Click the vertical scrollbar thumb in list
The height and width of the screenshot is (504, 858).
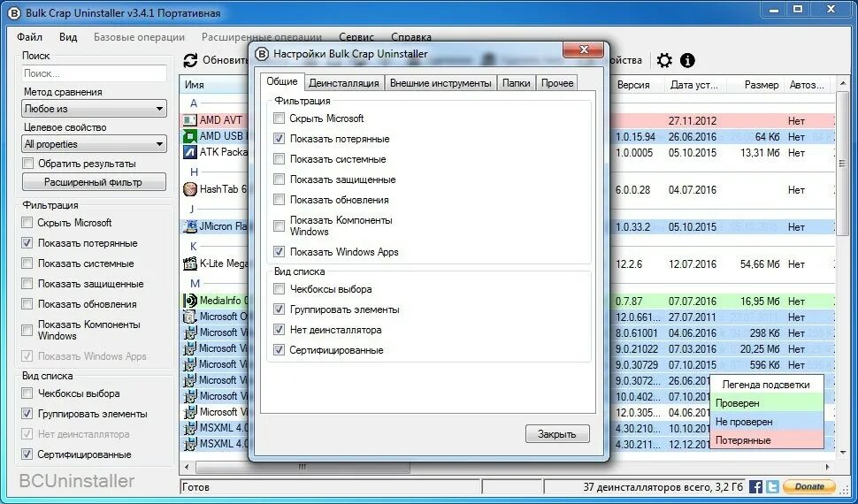point(843,164)
